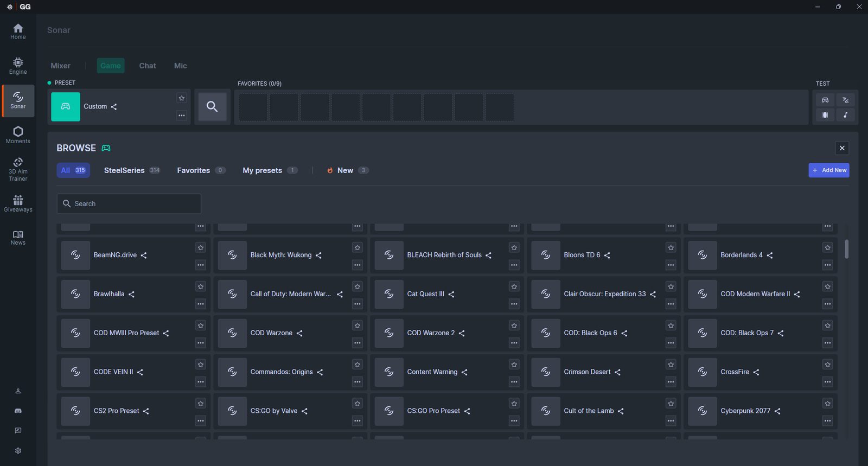Play the movie test sound (film icon)

[x=825, y=115]
